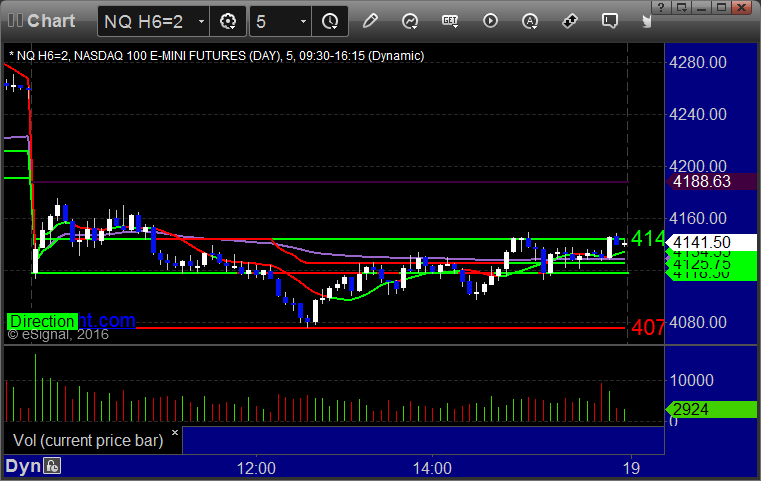Open the studies chart-line icon menu

410,20
